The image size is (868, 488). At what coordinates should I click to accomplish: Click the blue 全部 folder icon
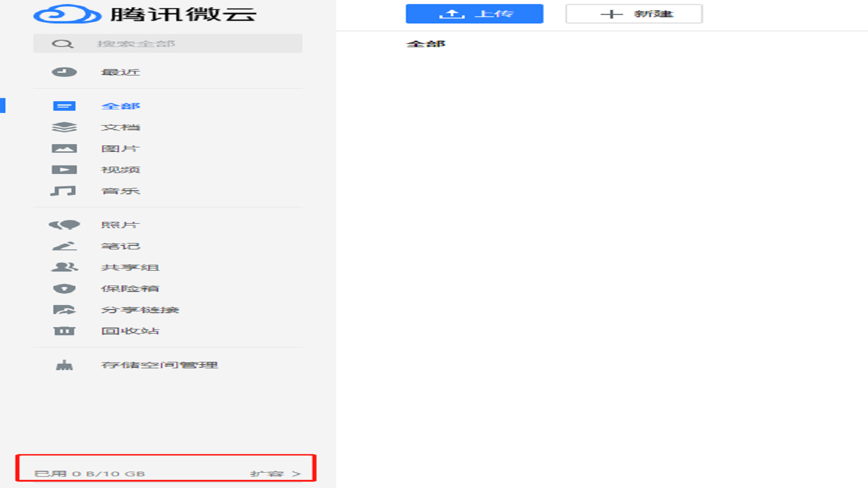coord(64,106)
